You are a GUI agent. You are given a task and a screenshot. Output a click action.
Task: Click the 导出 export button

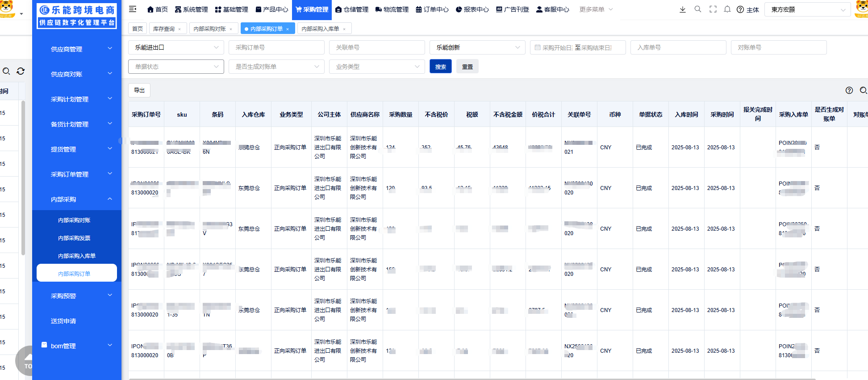point(139,90)
